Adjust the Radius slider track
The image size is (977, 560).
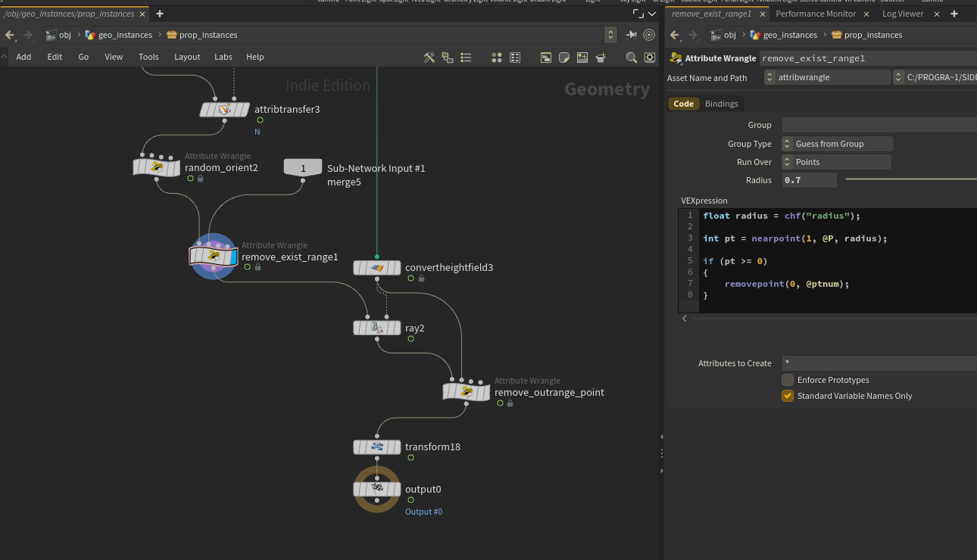click(911, 179)
